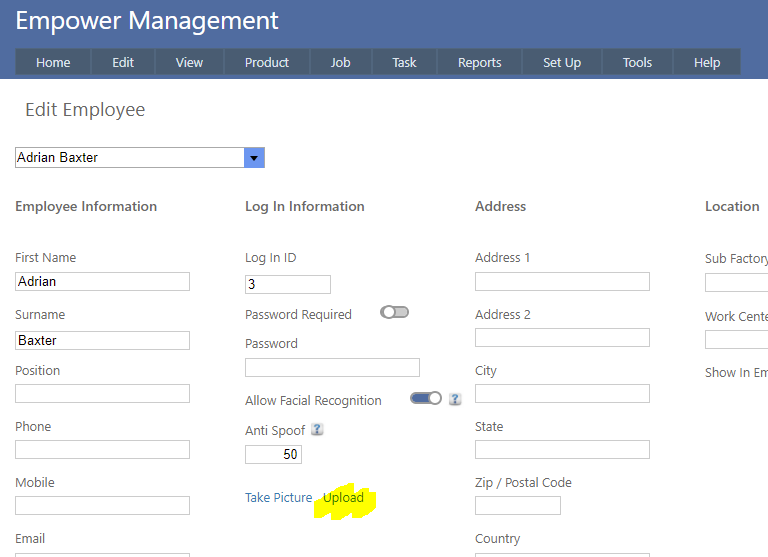Open the Product menu
The width and height of the screenshot is (768, 557).
tap(267, 62)
